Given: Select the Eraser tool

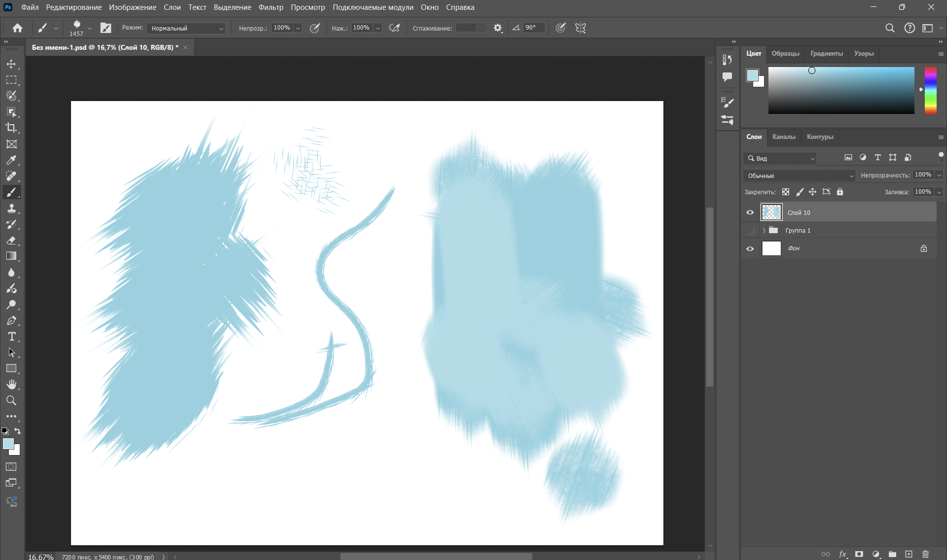Looking at the screenshot, I should pyautogui.click(x=11, y=240).
